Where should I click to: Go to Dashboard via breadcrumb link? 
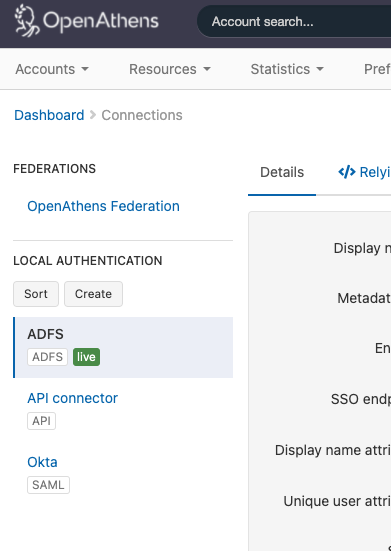click(49, 115)
